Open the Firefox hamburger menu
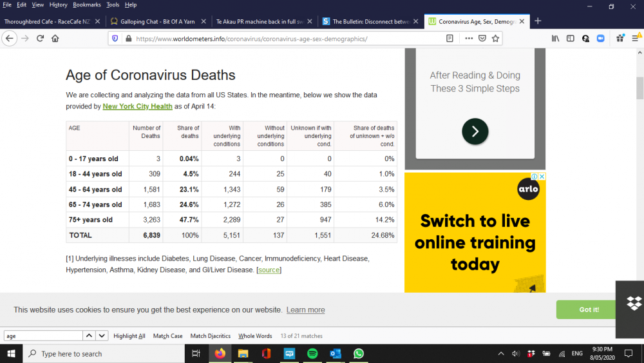 click(635, 39)
